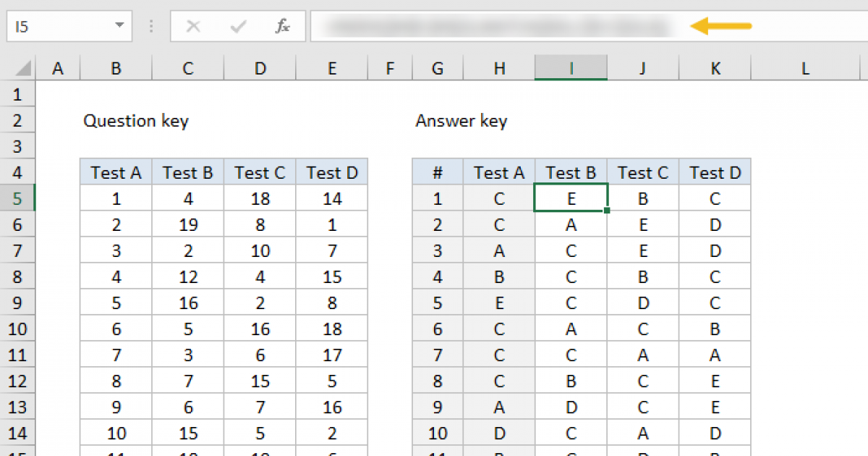Click the 'Question key' title cell

[136, 121]
